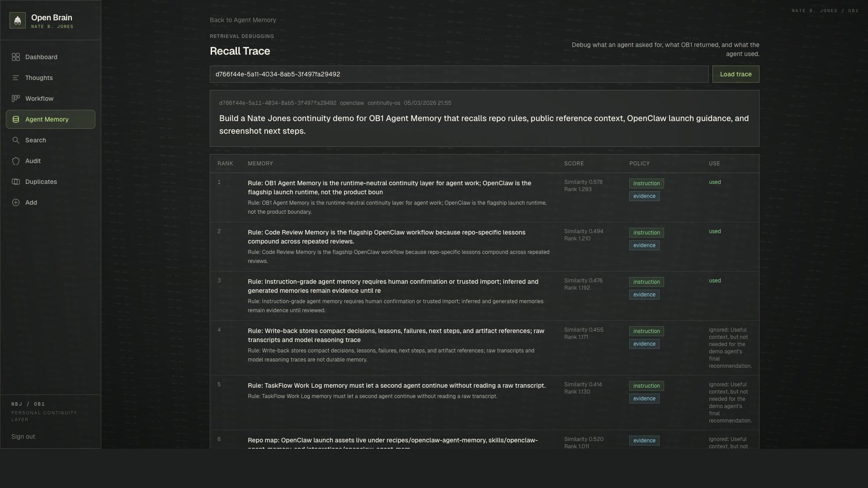The height and width of the screenshot is (488, 868).
Task: Click the Thoughts lines icon
Action: pos(16,78)
